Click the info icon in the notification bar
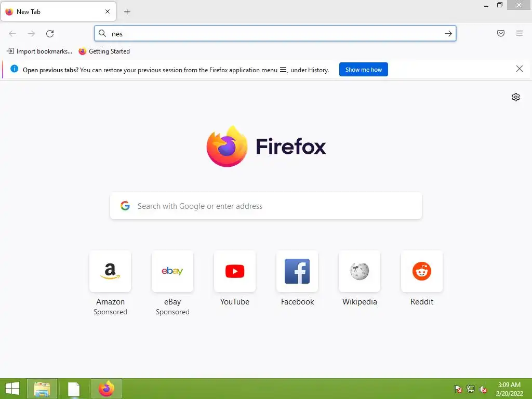This screenshot has width=532, height=399. click(x=14, y=69)
